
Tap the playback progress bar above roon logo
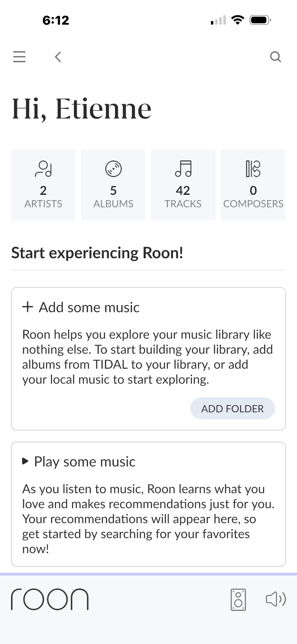[148, 574]
